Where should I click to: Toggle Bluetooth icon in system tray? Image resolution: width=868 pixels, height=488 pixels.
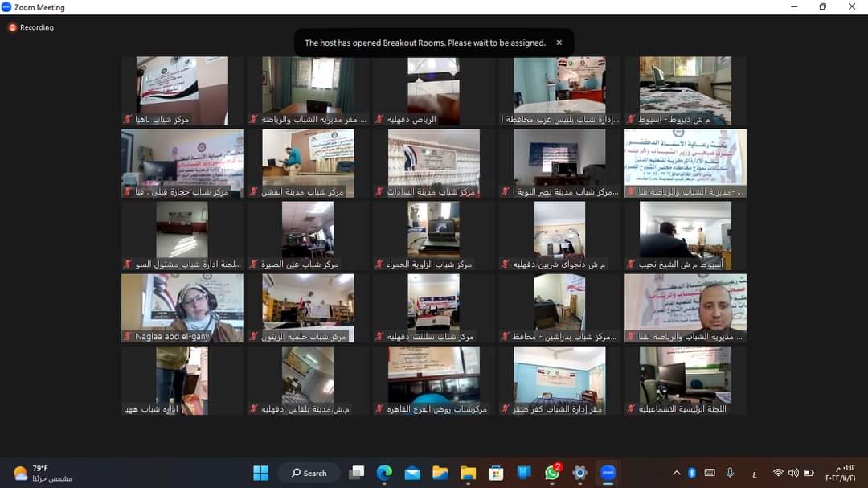pyautogui.click(x=692, y=473)
